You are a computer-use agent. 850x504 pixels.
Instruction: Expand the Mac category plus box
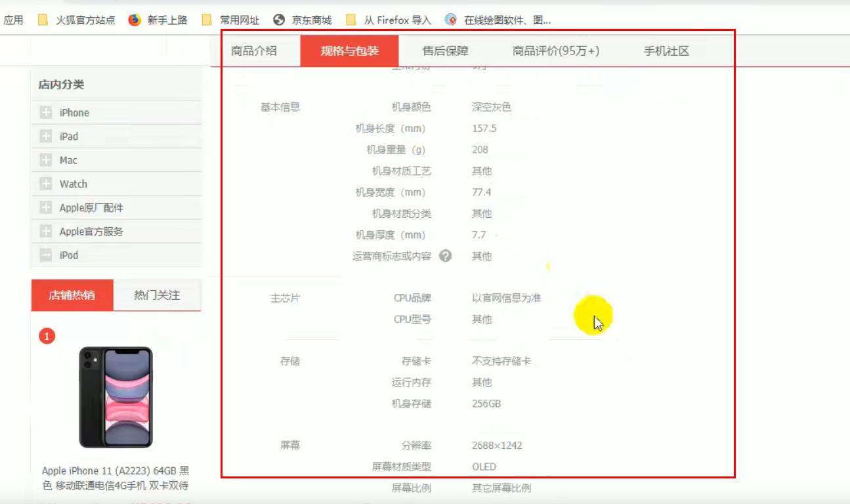coord(45,160)
